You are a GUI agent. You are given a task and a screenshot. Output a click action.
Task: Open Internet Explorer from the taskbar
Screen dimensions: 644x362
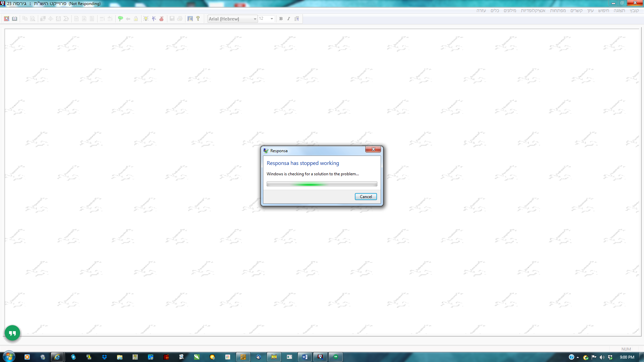tap(57, 357)
